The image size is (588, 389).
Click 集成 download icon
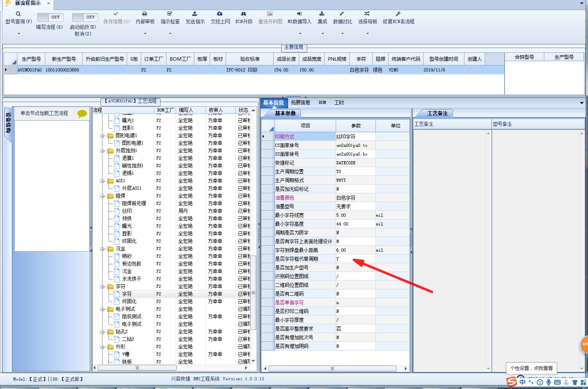322,14
